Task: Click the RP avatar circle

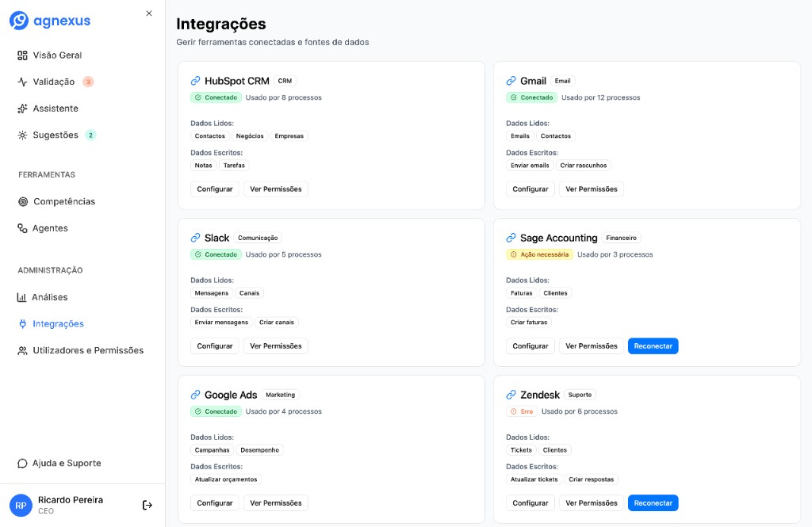Action: (x=21, y=506)
